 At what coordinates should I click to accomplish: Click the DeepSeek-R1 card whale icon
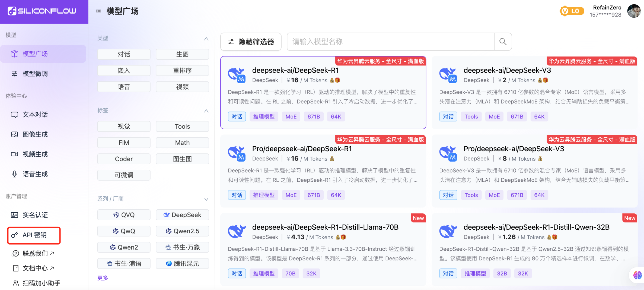(237, 75)
